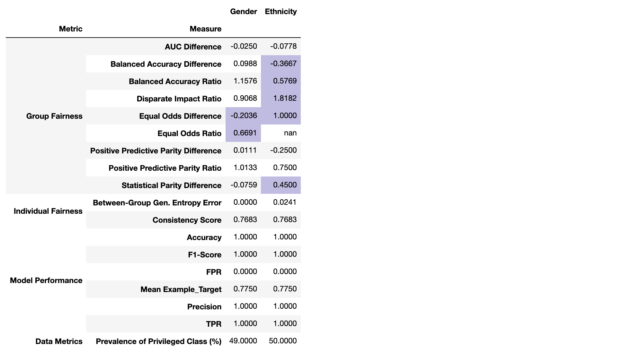Click the Mean Example_Target label
Screen dimensions: 644x353
click(181, 289)
